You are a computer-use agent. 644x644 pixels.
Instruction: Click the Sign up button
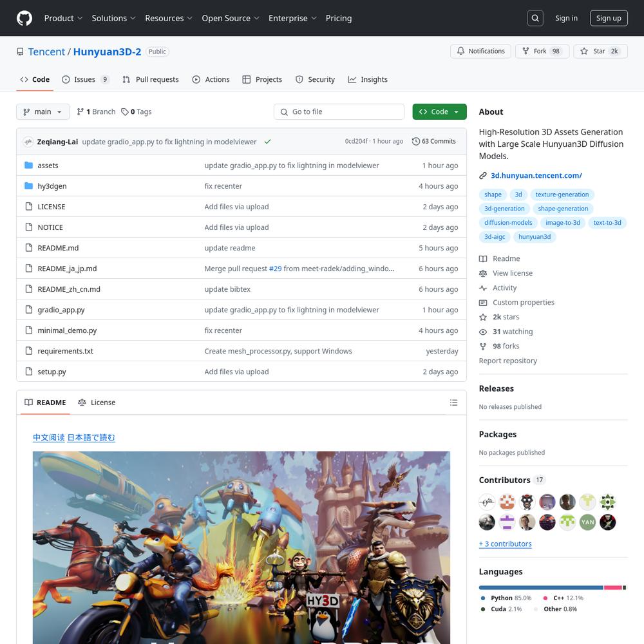pos(609,18)
